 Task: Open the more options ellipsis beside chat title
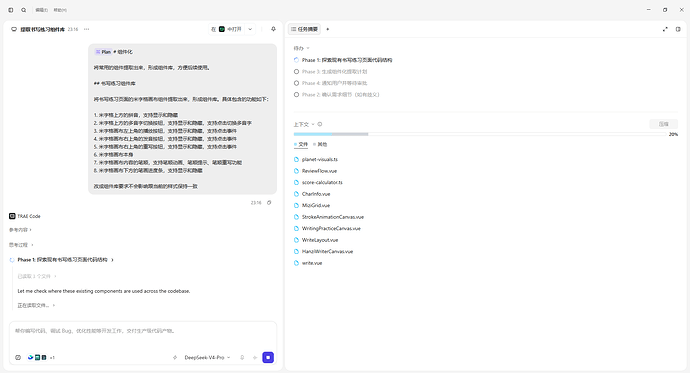tap(86, 29)
